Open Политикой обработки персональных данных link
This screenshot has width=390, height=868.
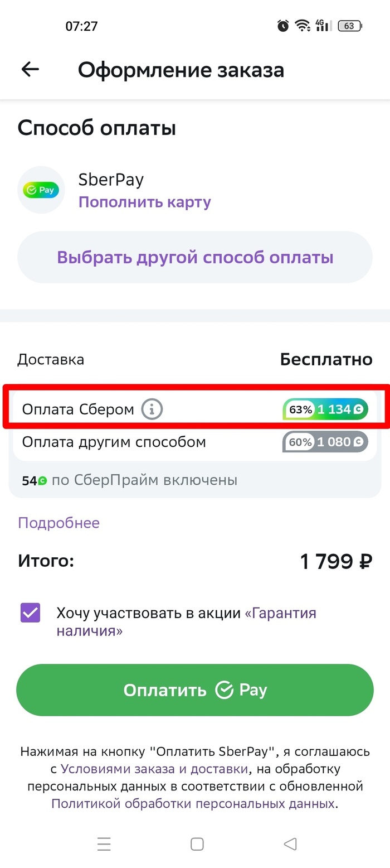coord(194,803)
